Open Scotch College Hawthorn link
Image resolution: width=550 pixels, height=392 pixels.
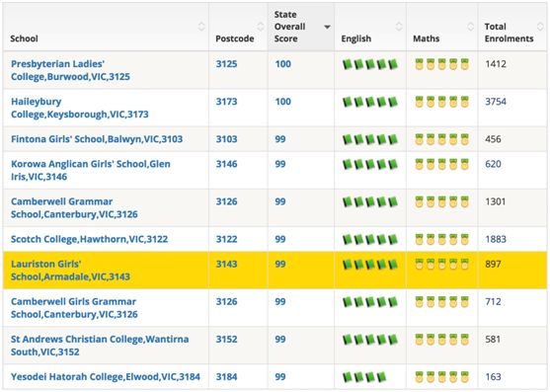(x=89, y=239)
